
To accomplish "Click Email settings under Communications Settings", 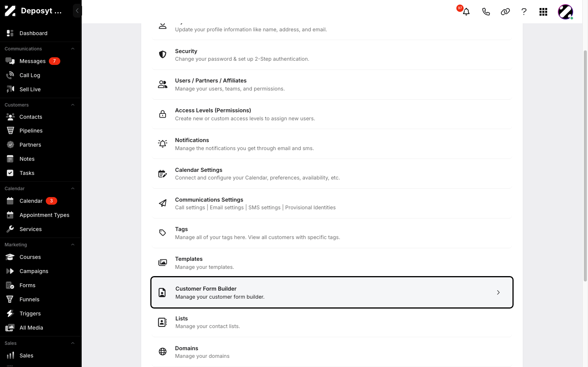I will click(x=227, y=207).
